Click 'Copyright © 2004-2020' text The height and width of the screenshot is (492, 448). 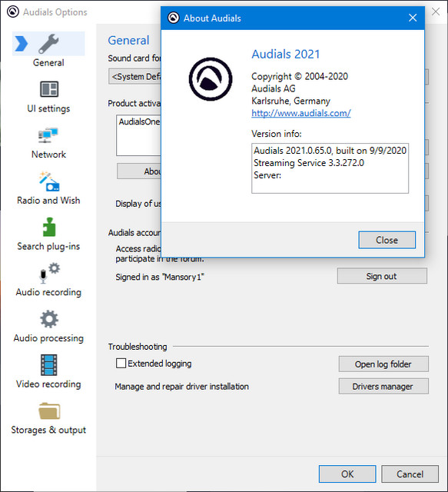pyautogui.click(x=300, y=76)
